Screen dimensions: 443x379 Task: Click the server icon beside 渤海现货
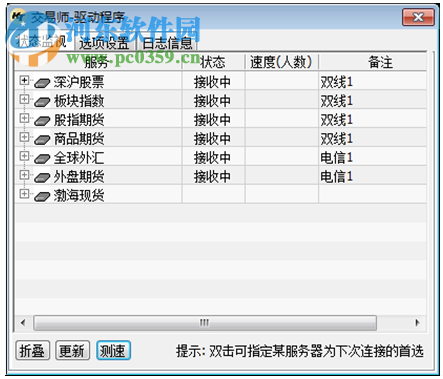tap(42, 197)
